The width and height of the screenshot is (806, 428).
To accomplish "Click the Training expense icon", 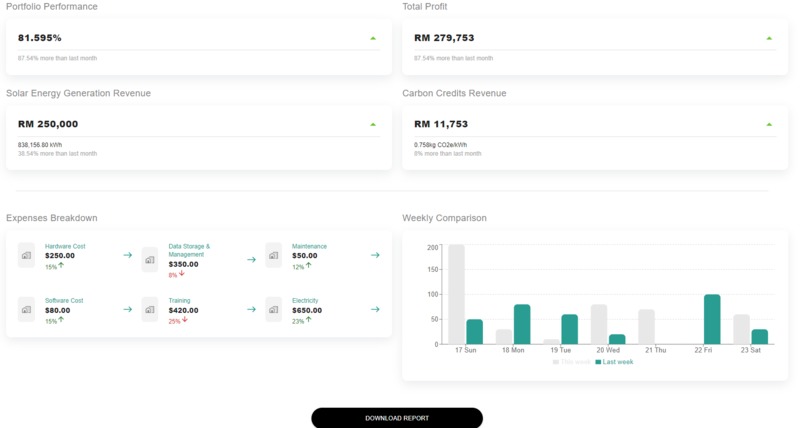I will (150, 309).
